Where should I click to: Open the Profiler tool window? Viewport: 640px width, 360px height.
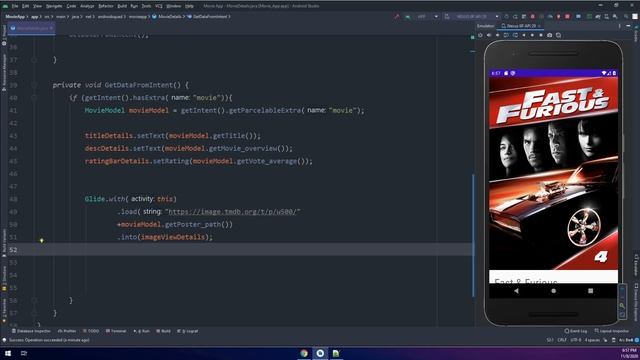67,331
